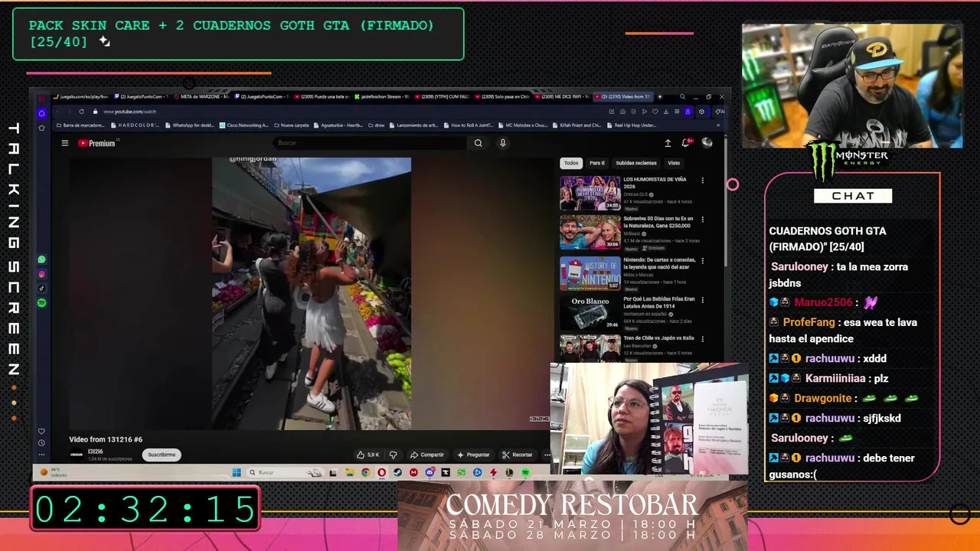Start voice search with the microphone icon
The image size is (980, 551).
[502, 143]
